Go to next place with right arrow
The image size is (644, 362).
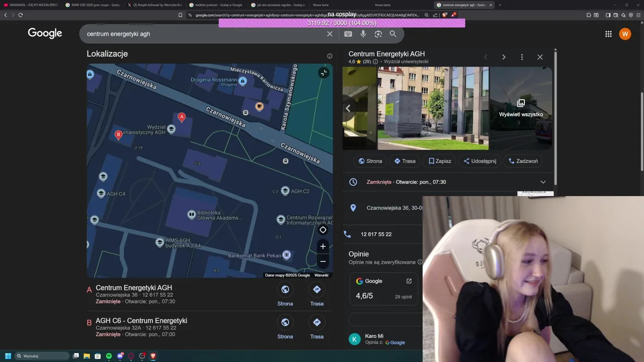click(x=504, y=57)
